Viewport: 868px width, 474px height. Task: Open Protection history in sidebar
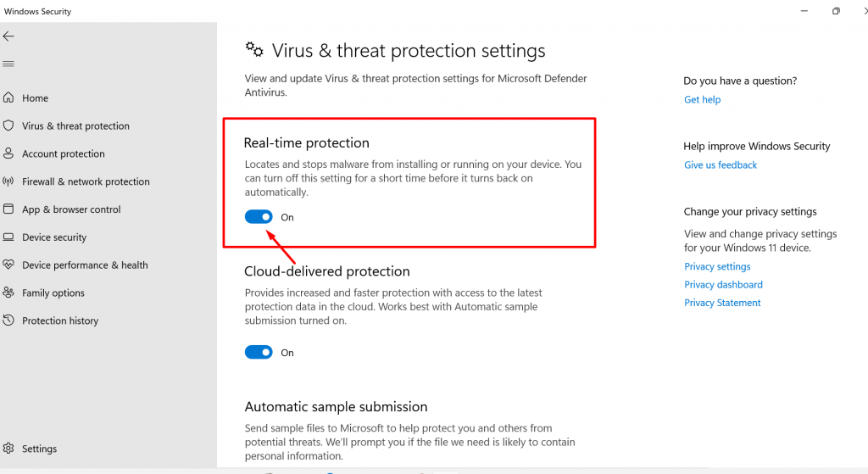point(59,321)
